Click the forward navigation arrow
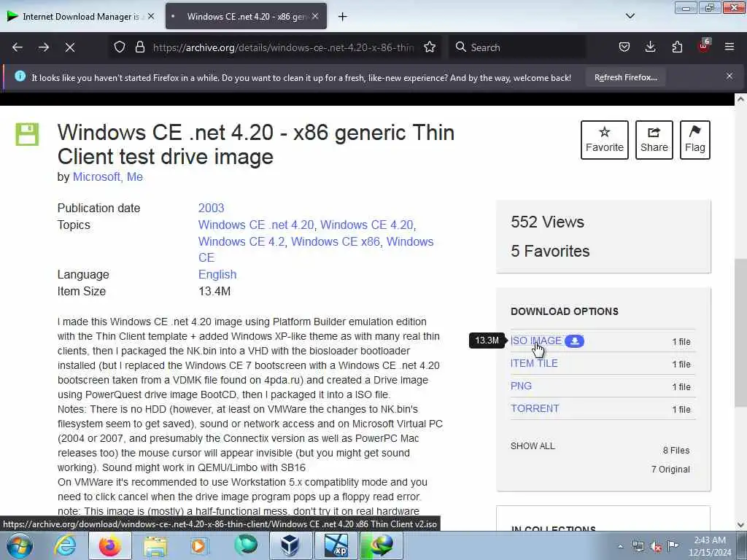Viewport: 747px width, 560px height. 44,47
